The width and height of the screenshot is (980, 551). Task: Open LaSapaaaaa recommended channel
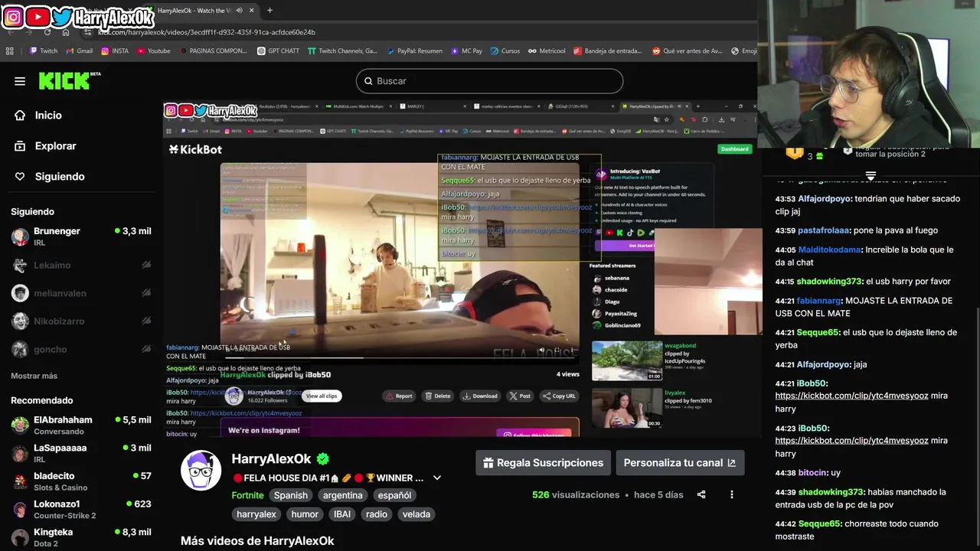(80, 454)
